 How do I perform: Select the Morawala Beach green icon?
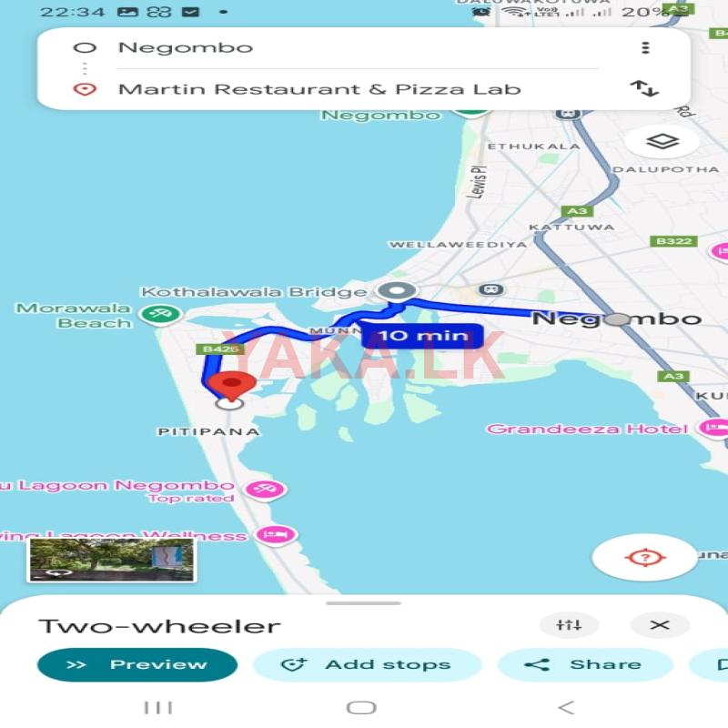pyautogui.click(x=160, y=314)
